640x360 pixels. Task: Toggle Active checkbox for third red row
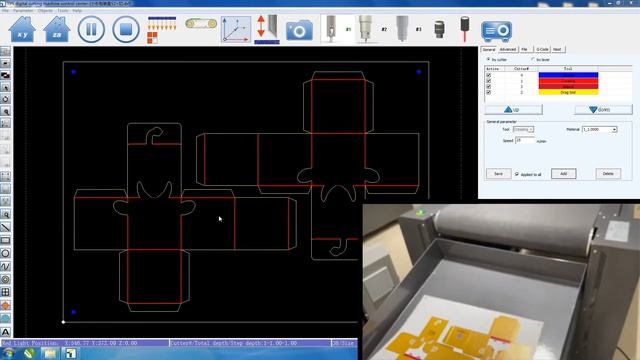click(489, 87)
